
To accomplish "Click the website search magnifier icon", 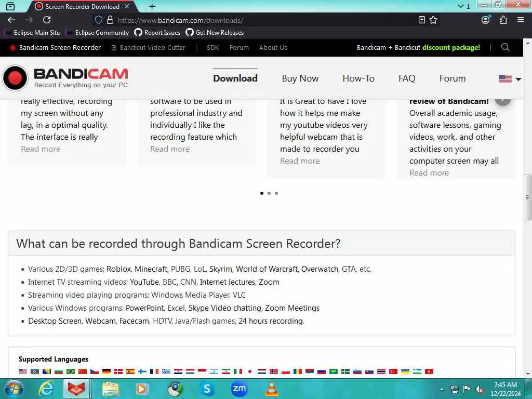I will [505, 47].
